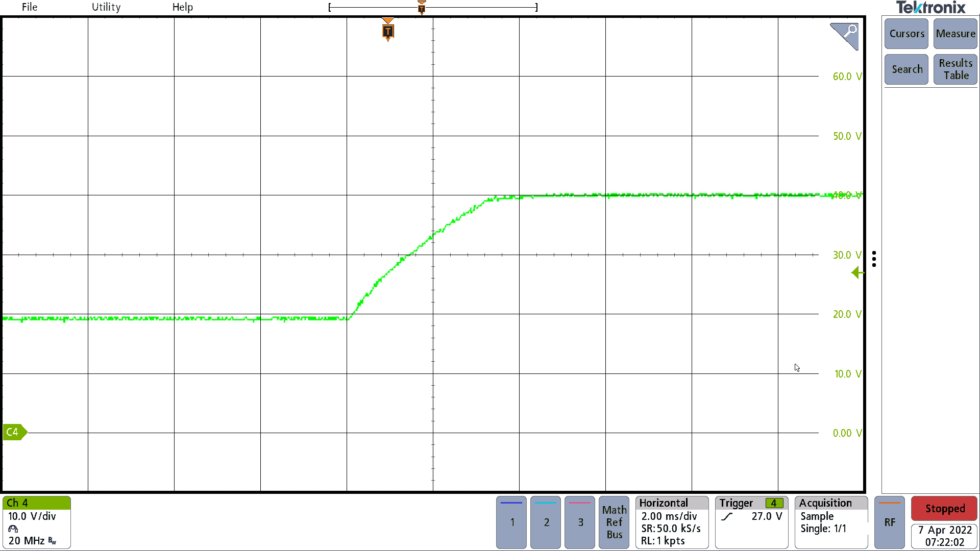Viewport: 980px width, 551px height.
Task: Open the Utility menu
Action: [106, 7]
